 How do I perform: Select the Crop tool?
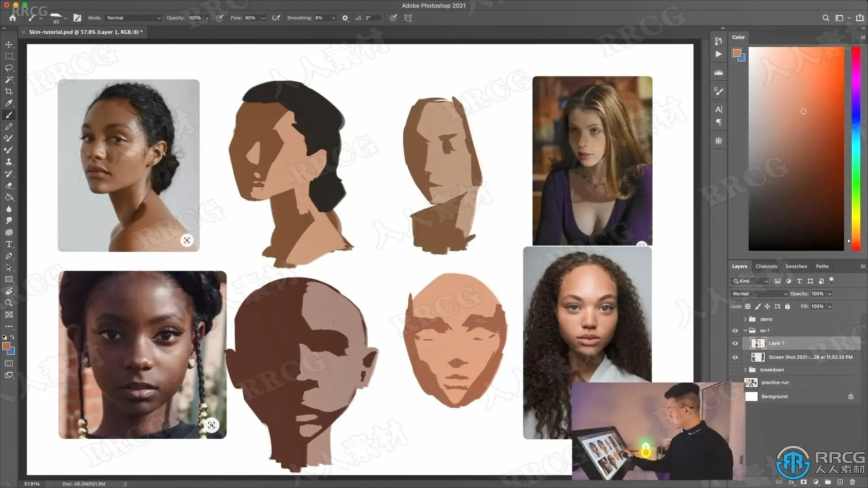click(x=9, y=91)
